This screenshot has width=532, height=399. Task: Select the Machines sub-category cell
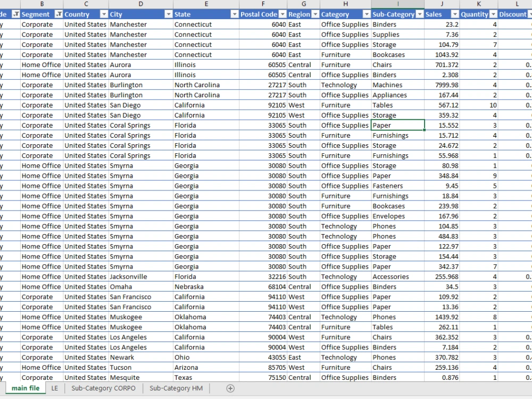point(398,85)
